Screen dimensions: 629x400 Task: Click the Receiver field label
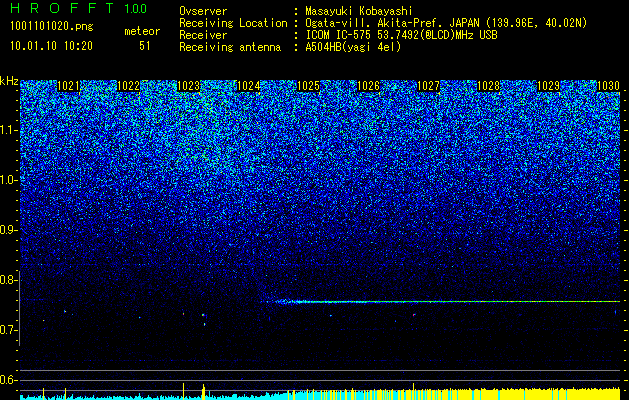(x=203, y=35)
